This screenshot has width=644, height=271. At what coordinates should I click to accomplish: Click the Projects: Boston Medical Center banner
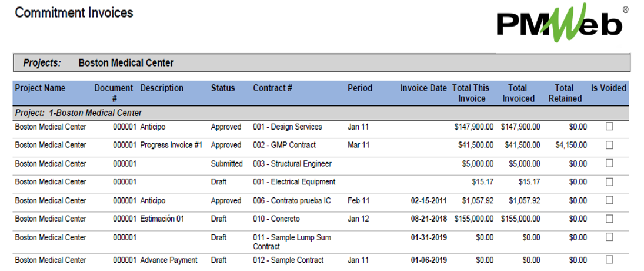[x=322, y=63]
